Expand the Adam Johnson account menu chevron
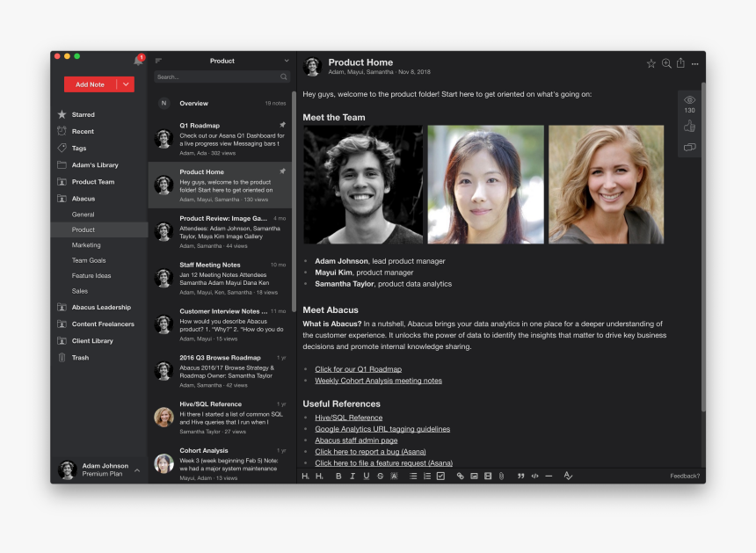The width and height of the screenshot is (756, 553). click(x=137, y=470)
